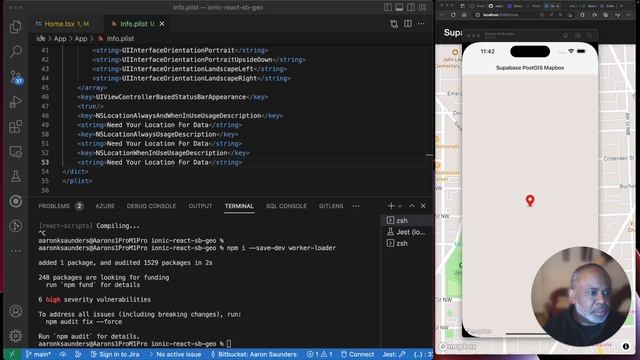Click the first App breadcrumb segment
The width and height of the screenshot is (640, 360).
[60, 39]
